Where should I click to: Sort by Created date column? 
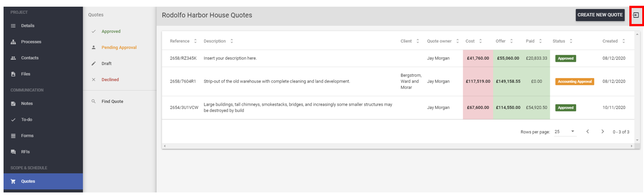614,41
